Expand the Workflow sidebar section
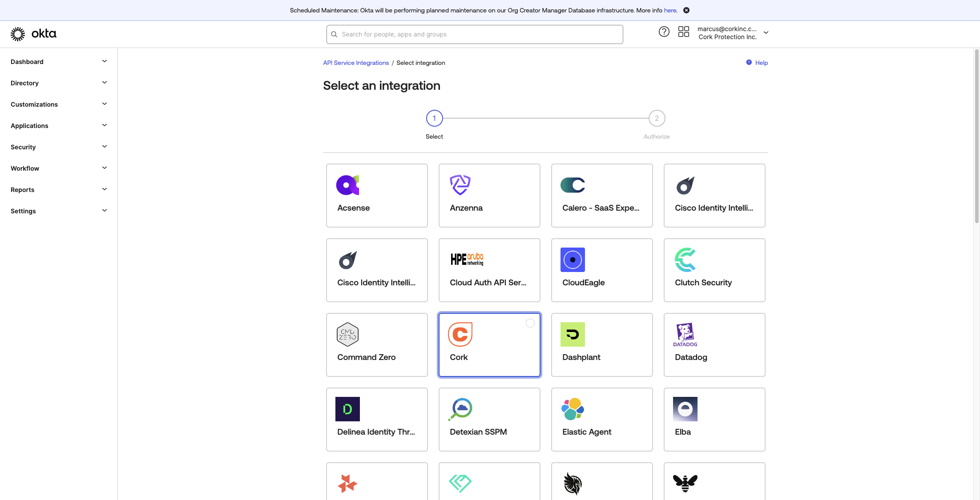 59,168
